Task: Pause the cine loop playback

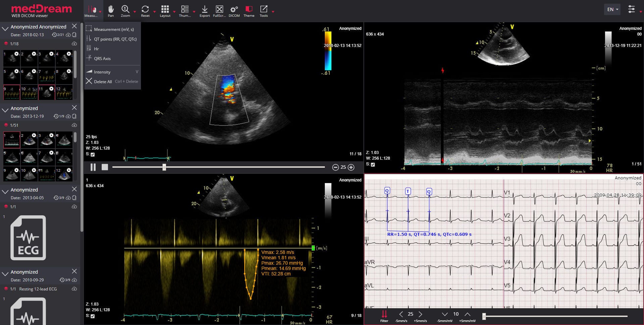Action: (93, 167)
